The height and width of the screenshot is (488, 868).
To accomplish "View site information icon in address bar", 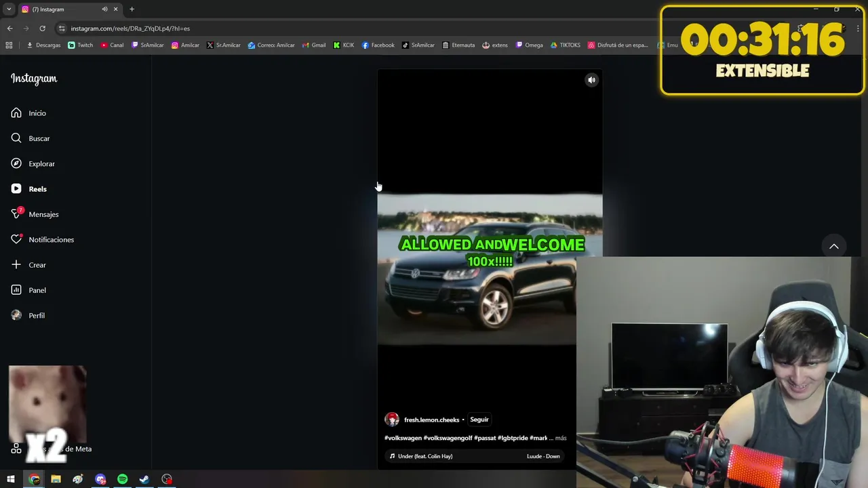I will tap(62, 28).
